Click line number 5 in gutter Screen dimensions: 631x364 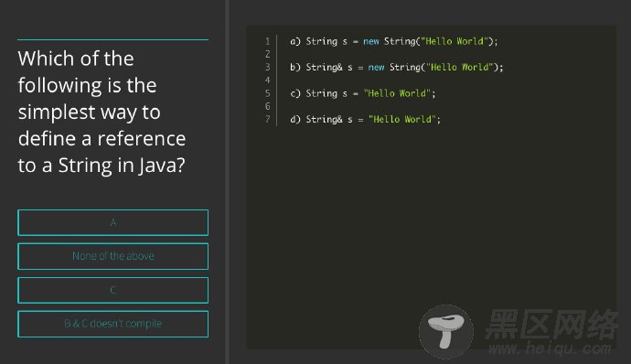click(x=268, y=93)
